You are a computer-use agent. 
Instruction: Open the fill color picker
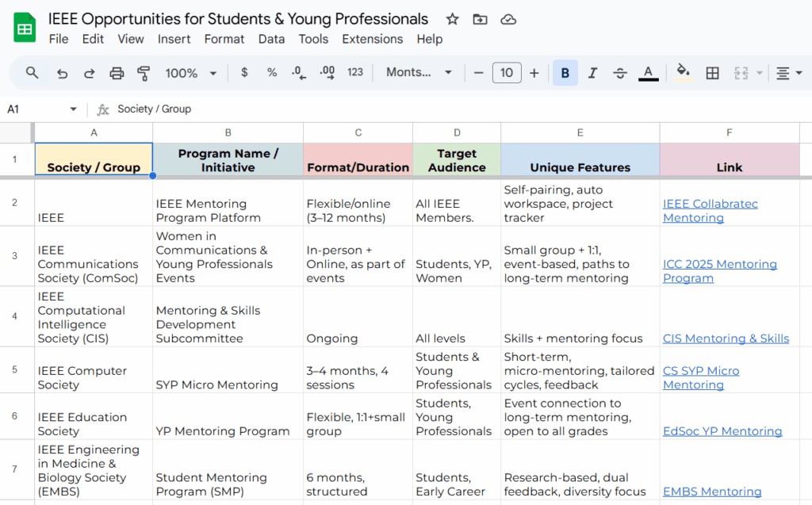682,73
